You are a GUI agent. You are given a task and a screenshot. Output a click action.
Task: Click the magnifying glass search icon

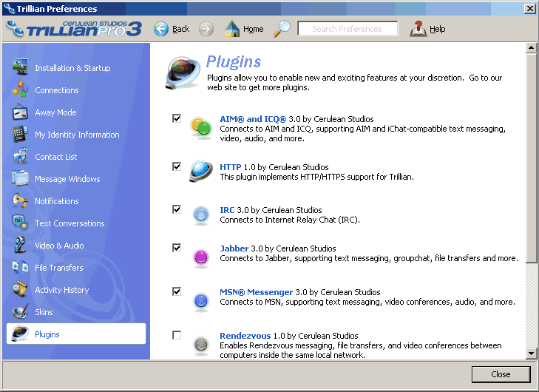(282, 29)
